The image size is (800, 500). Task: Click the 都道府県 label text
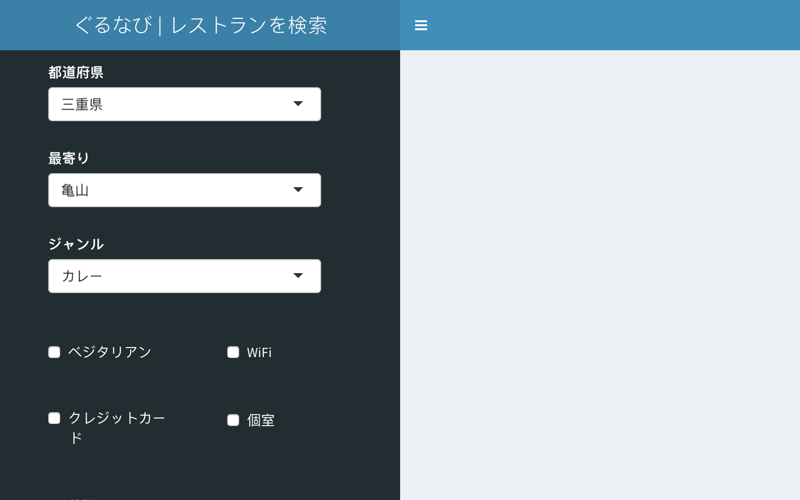(x=76, y=72)
